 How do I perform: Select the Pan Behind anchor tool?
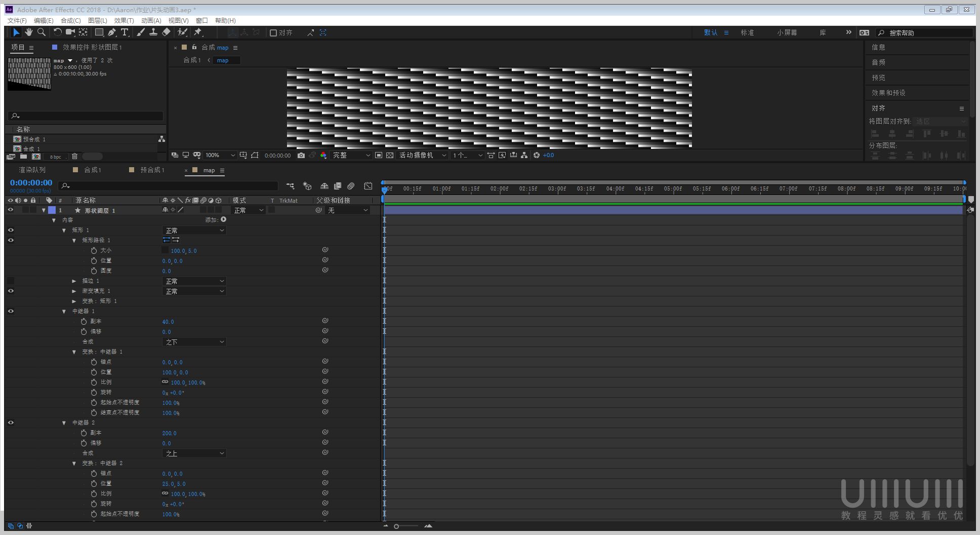[x=83, y=32]
